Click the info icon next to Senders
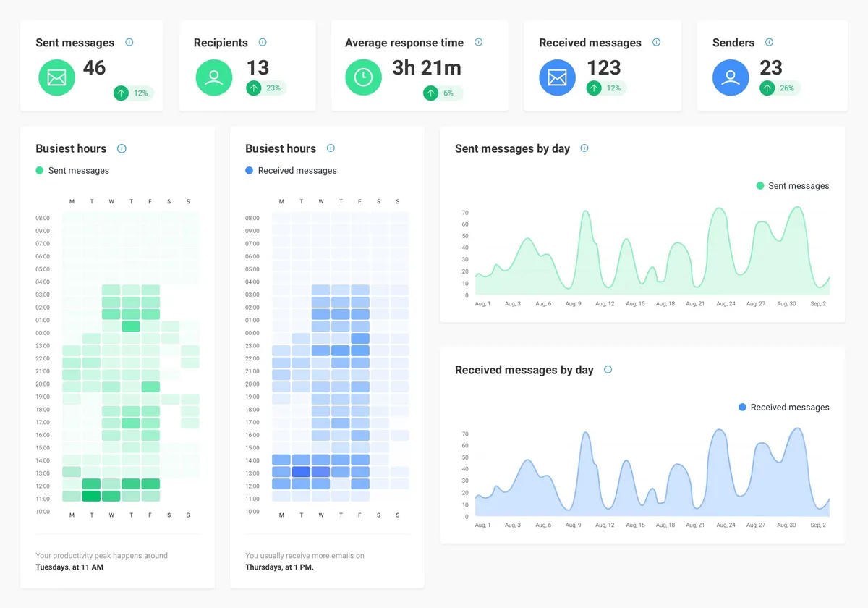 coord(769,42)
